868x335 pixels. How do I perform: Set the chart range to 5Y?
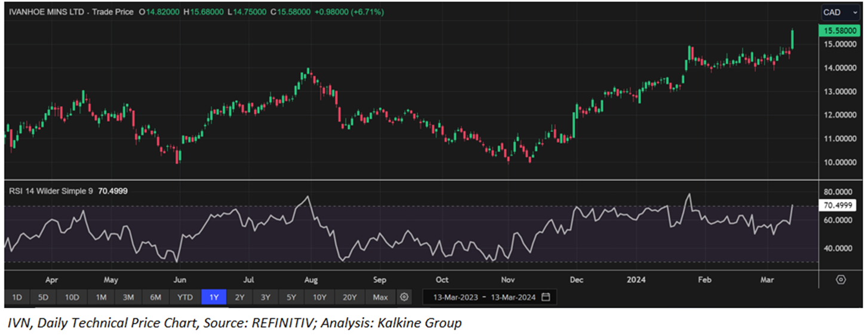pyautogui.click(x=291, y=297)
